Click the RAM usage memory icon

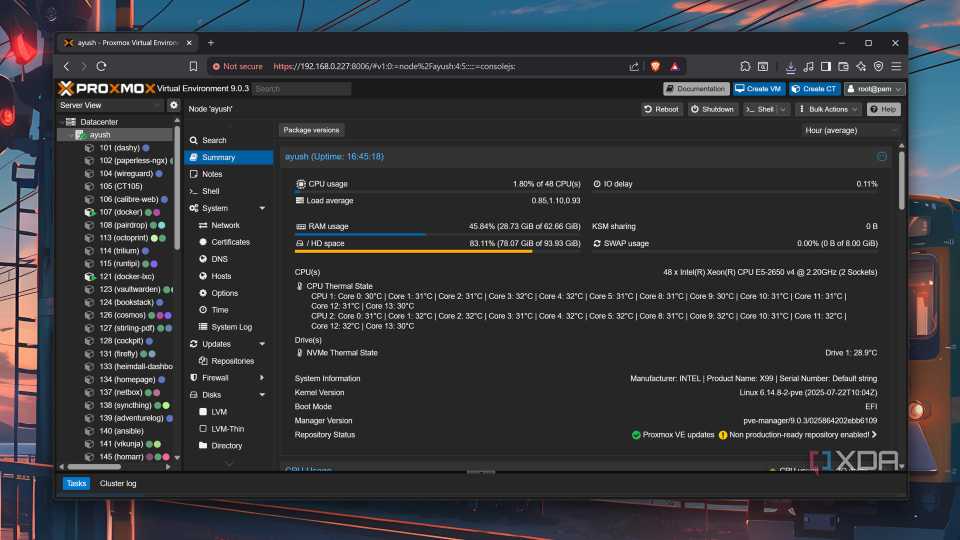click(x=301, y=227)
